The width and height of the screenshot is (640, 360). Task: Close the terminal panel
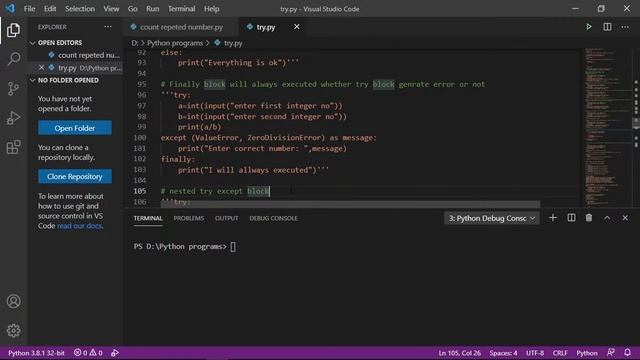pos(625,218)
